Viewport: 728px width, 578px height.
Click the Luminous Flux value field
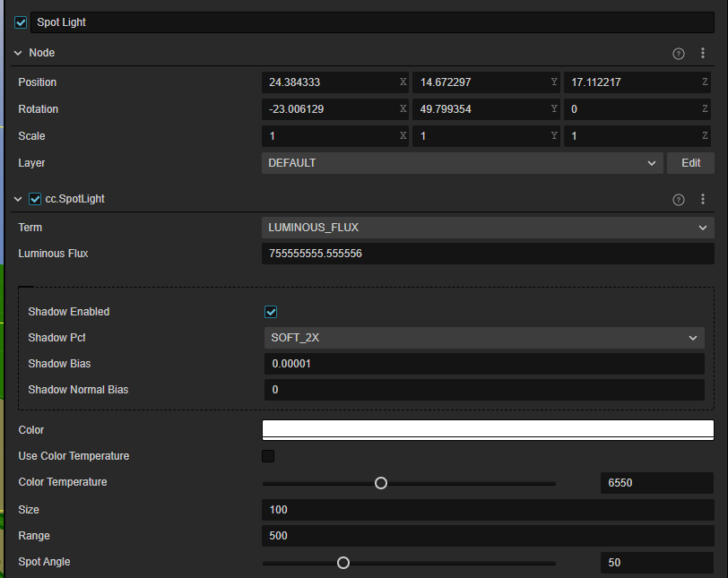pyautogui.click(x=488, y=254)
